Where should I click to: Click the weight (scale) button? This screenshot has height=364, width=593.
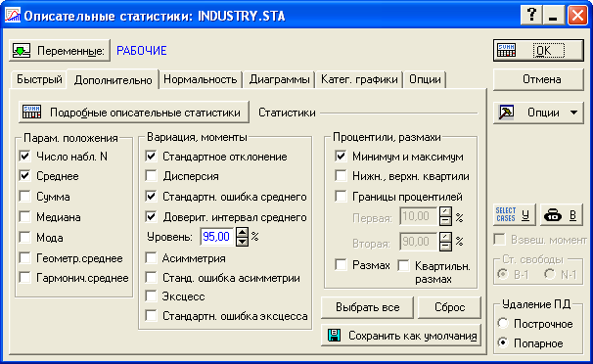pyautogui.click(x=562, y=214)
